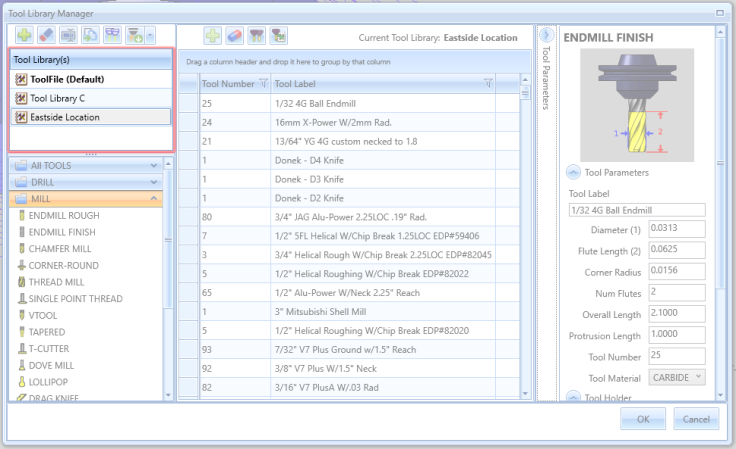Click the import tool library icon
The height and width of the screenshot is (449, 736).
pyautogui.click(x=135, y=35)
